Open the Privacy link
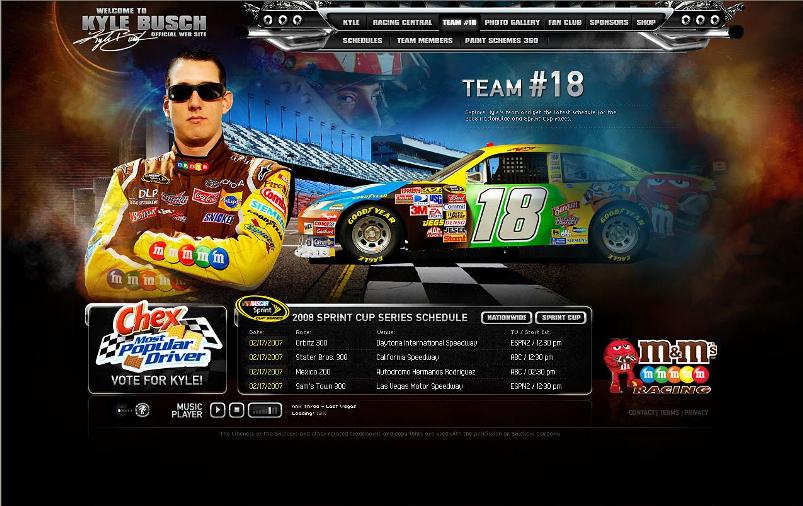Screen dimensions: 803x506 click(696, 412)
